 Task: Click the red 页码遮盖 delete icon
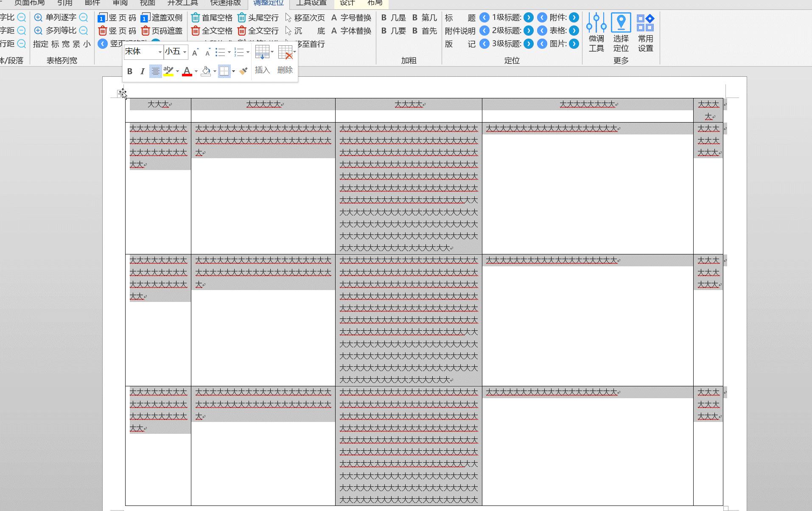click(x=146, y=31)
